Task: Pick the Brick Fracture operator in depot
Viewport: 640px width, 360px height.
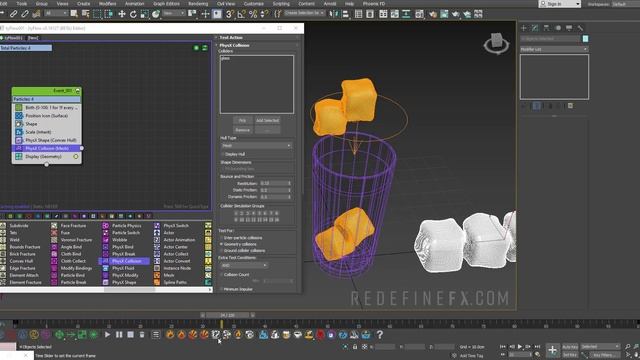Action: pyautogui.click(x=21, y=254)
